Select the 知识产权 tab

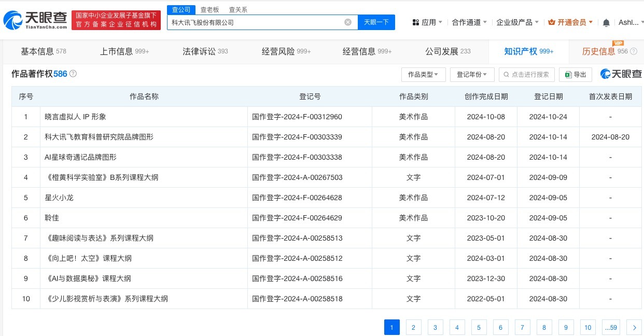coord(529,51)
